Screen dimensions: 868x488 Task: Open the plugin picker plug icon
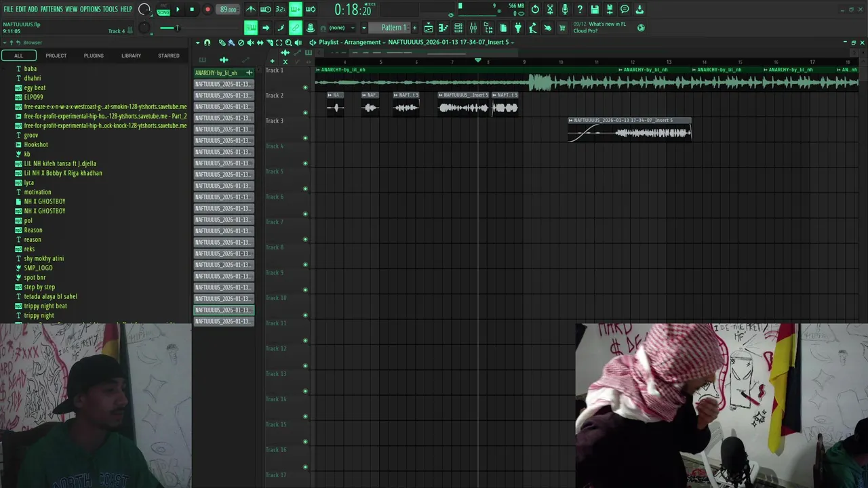coord(518,28)
